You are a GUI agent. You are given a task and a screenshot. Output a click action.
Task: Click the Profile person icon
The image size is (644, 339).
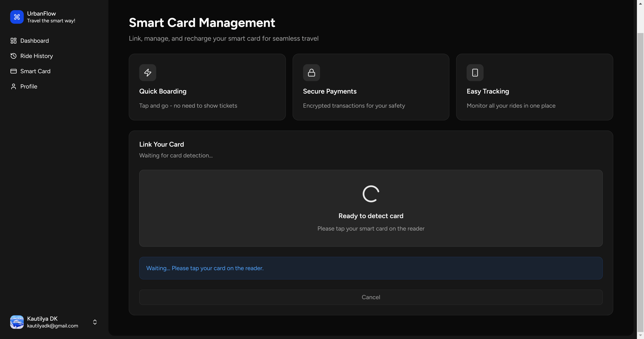[13, 86]
